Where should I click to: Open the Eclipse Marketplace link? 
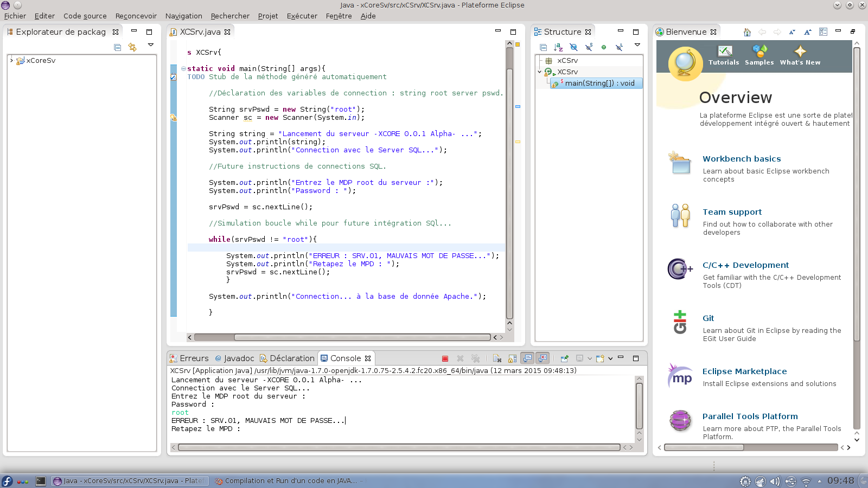pos(744,371)
